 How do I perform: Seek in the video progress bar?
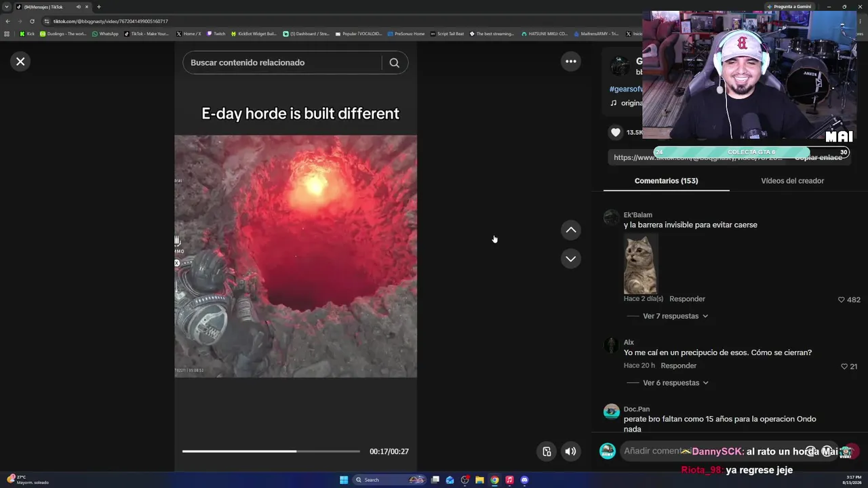click(x=271, y=451)
